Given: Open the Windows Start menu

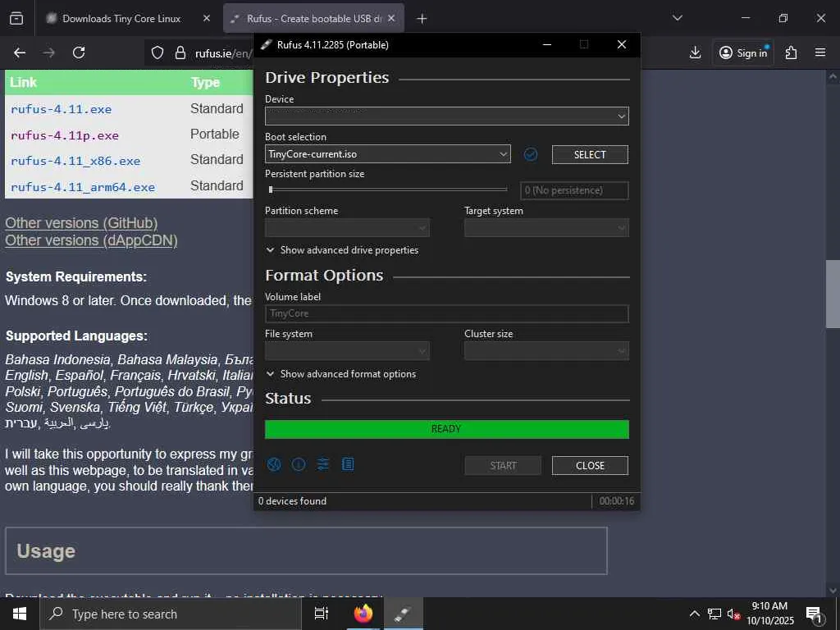Looking at the screenshot, I should [20, 614].
